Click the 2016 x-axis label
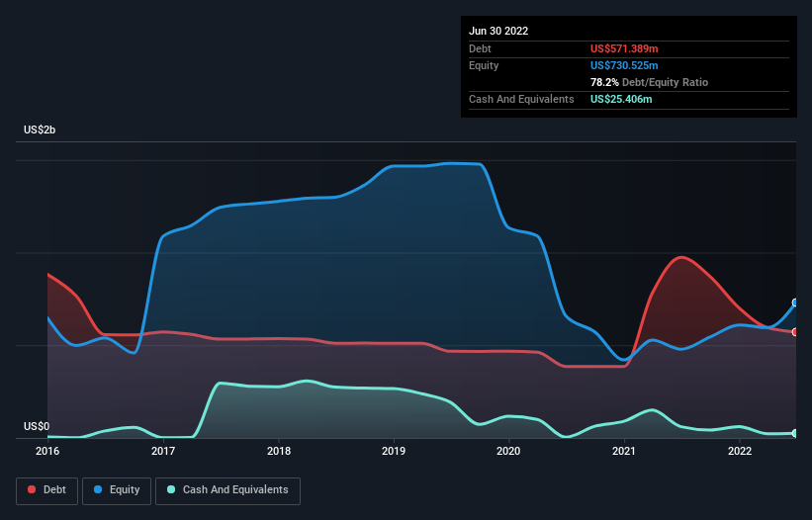This screenshot has height=520, width=812. [47, 451]
